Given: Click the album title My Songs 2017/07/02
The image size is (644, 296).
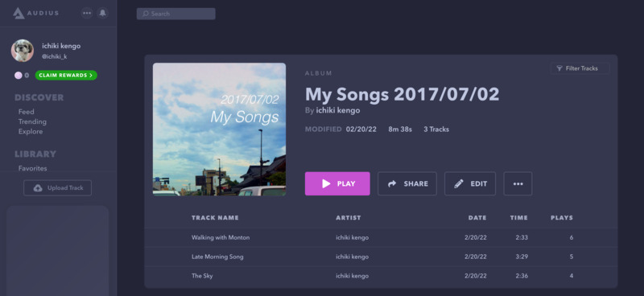Looking at the screenshot, I should (402, 94).
